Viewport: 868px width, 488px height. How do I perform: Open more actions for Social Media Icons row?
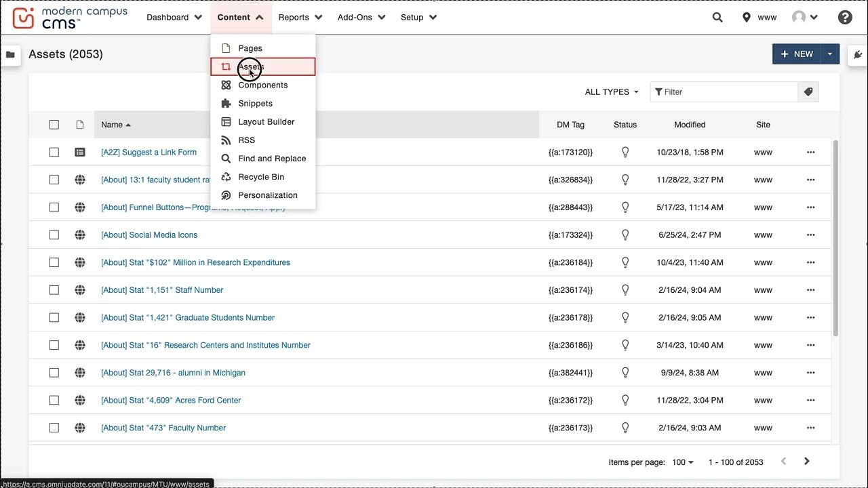pyautogui.click(x=810, y=235)
